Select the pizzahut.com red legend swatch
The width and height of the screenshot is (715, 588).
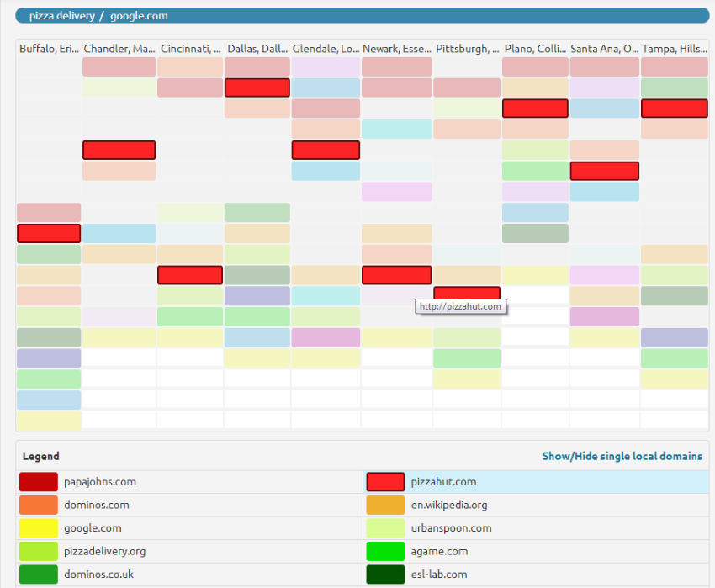pyautogui.click(x=385, y=482)
